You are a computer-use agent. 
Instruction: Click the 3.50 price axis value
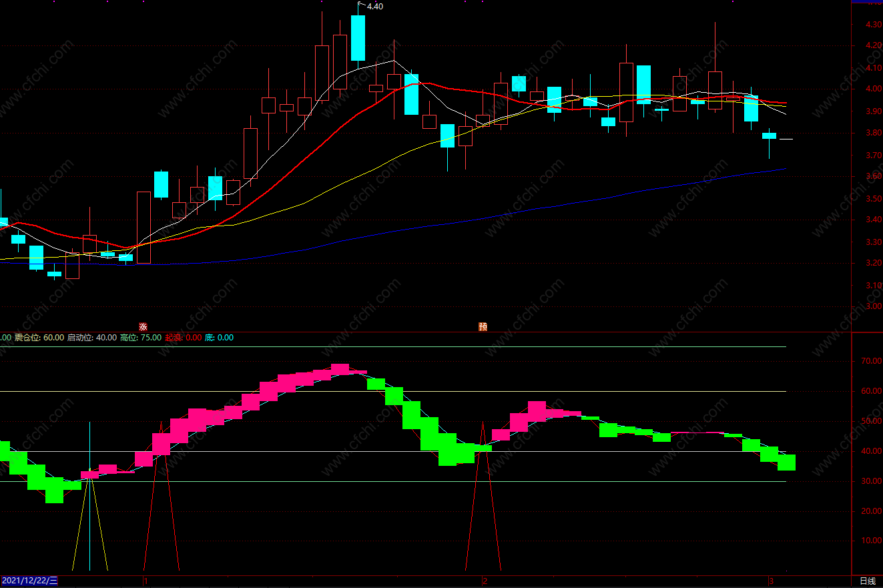click(873, 199)
